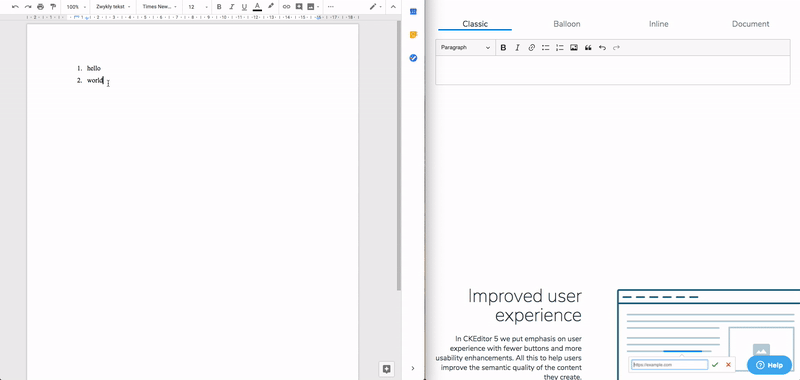Click the Improved user experience heading
The width and height of the screenshot is (800, 380).
524,306
